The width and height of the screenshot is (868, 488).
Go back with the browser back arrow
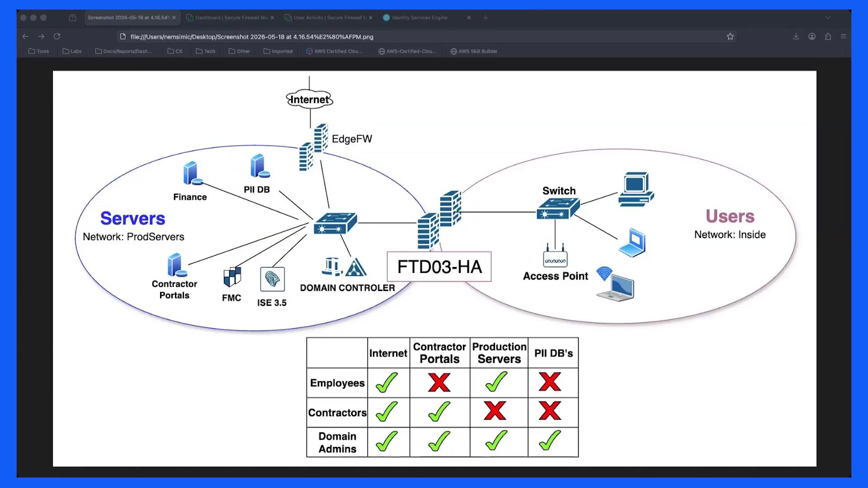25,37
